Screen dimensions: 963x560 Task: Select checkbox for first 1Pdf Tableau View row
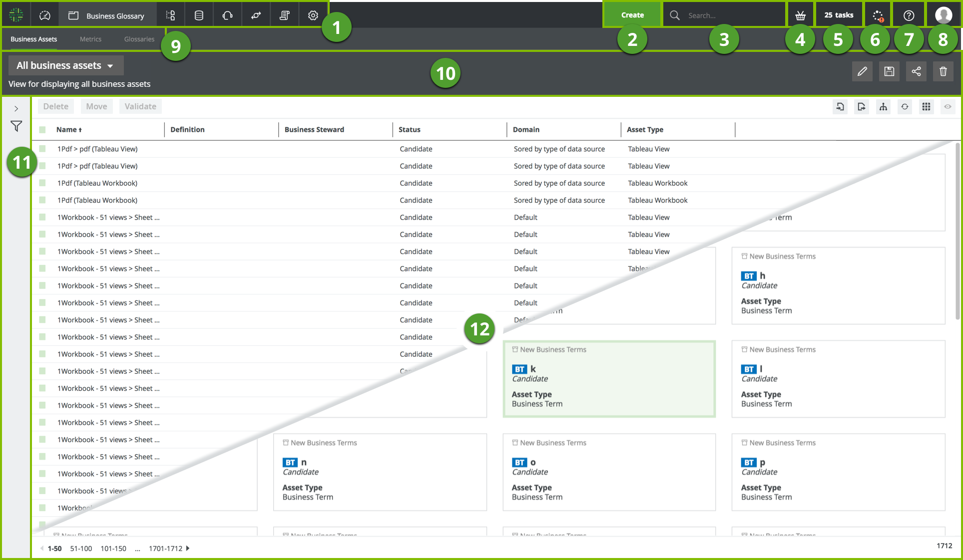click(x=42, y=149)
